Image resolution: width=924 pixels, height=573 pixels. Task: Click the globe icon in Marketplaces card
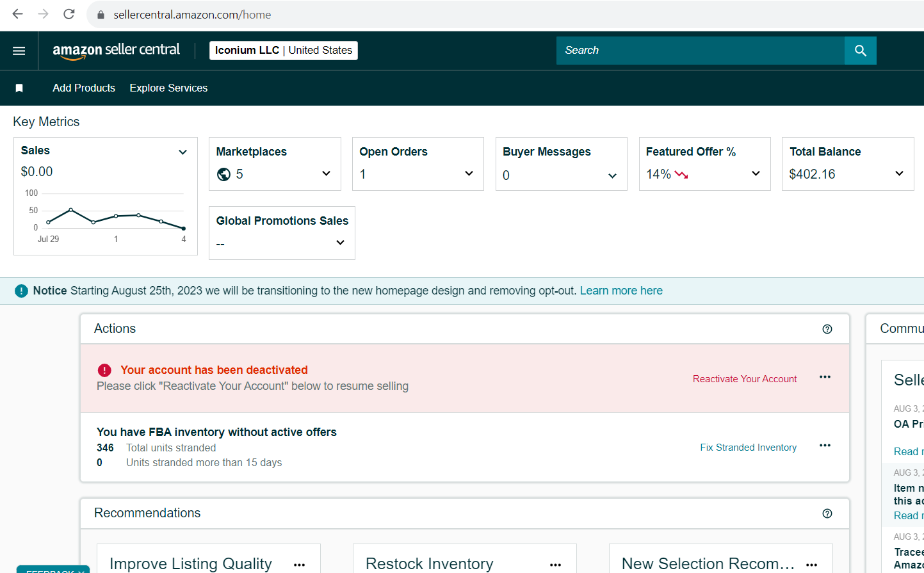coord(223,174)
